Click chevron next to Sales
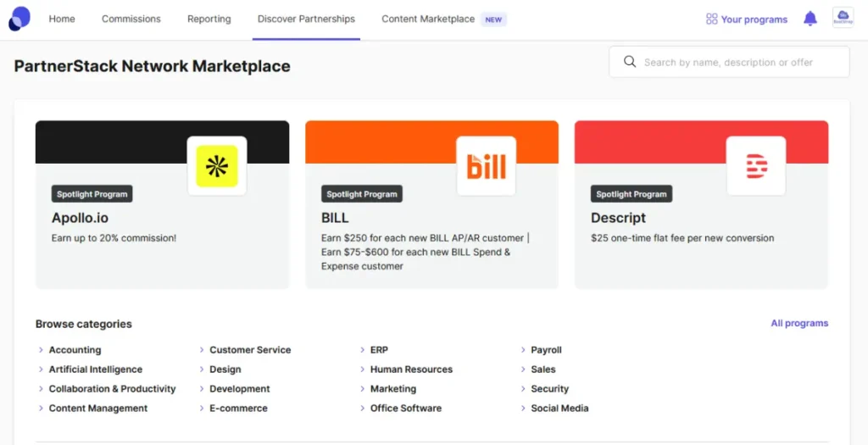 tap(523, 370)
